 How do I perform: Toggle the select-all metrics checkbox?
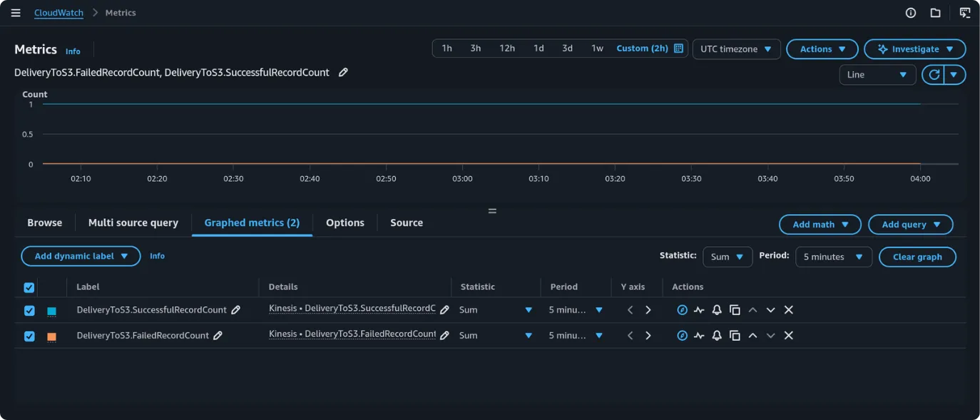pos(29,287)
